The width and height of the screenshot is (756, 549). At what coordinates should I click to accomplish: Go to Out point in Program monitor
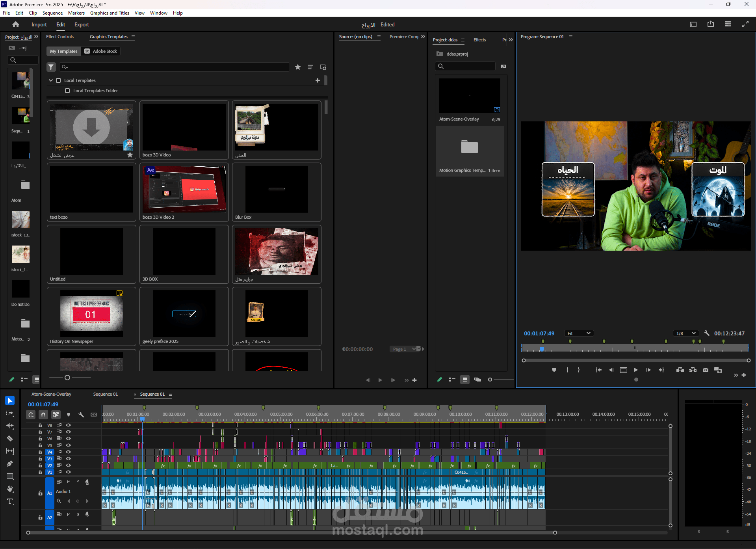pyautogui.click(x=661, y=370)
